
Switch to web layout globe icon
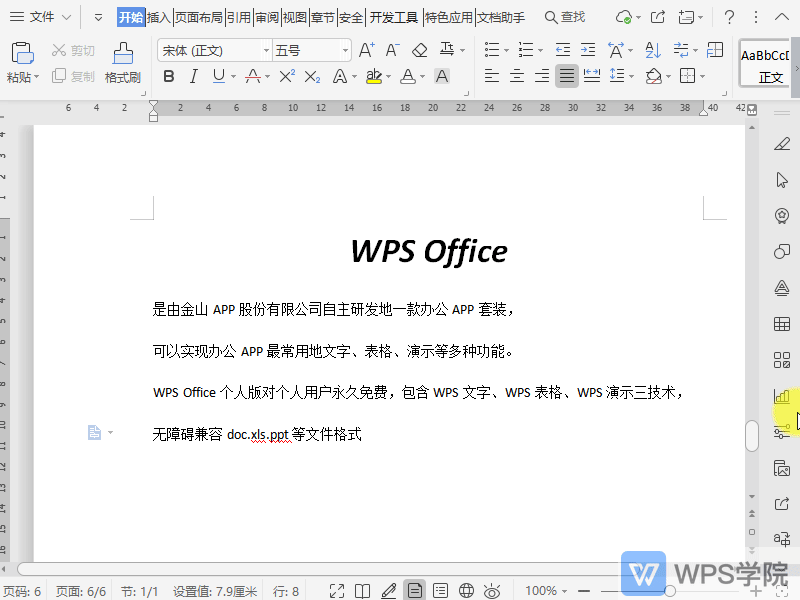(x=466, y=591)
